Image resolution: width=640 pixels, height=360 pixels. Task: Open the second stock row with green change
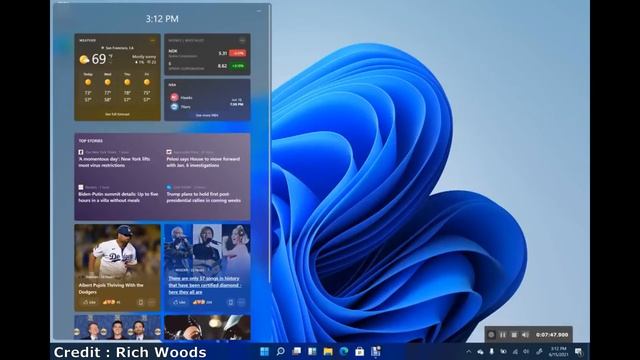click(x=207, y=66)
